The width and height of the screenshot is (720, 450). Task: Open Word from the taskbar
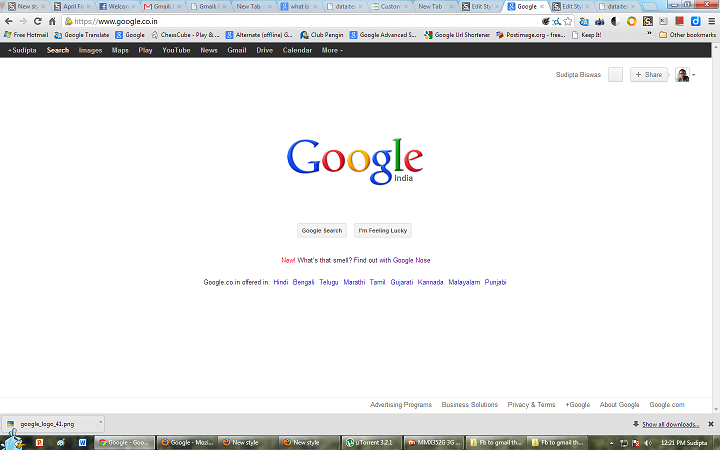pos(82,443)
